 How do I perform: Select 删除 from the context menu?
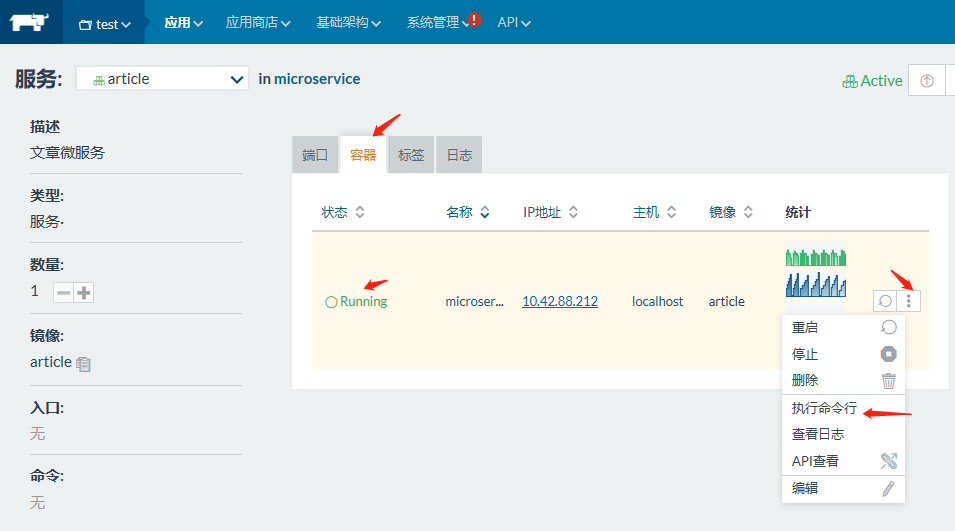844,381
